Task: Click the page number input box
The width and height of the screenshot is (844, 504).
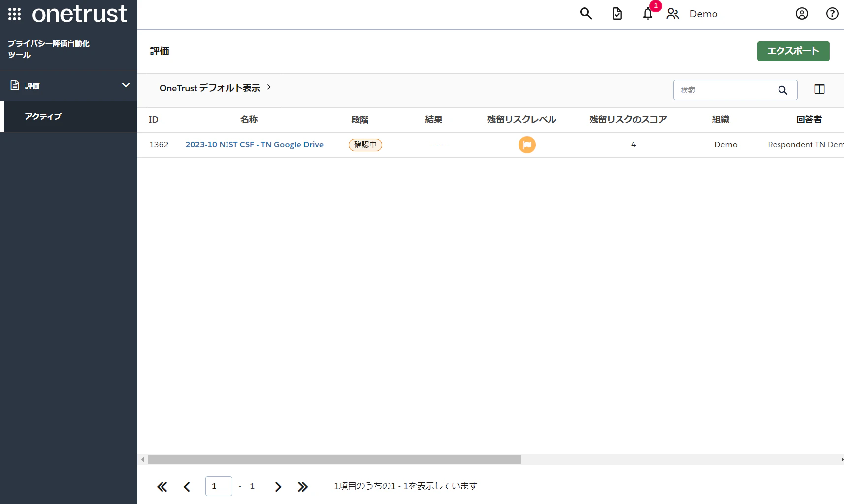Action: tap(219, 486)
